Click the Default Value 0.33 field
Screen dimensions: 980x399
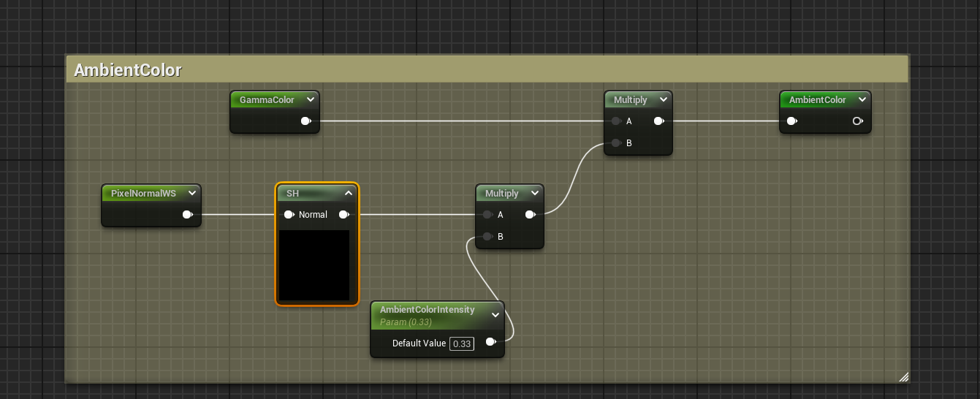pos(461,343)
